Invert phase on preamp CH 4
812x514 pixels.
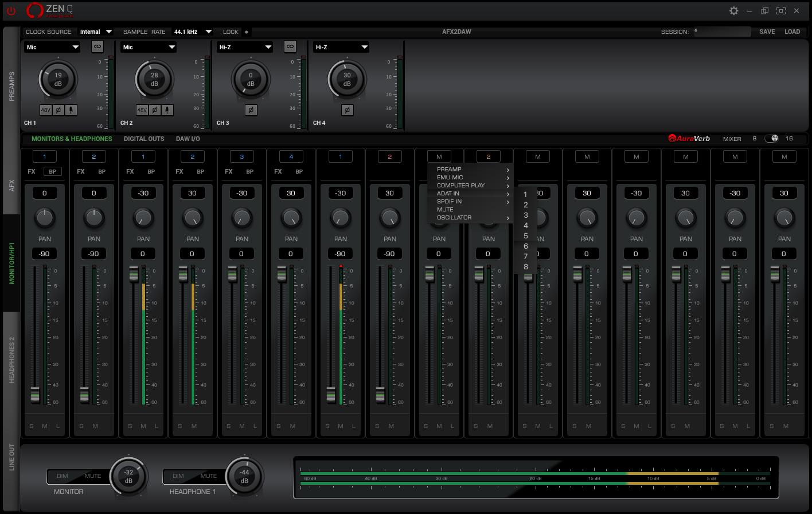tap(347, 110)
